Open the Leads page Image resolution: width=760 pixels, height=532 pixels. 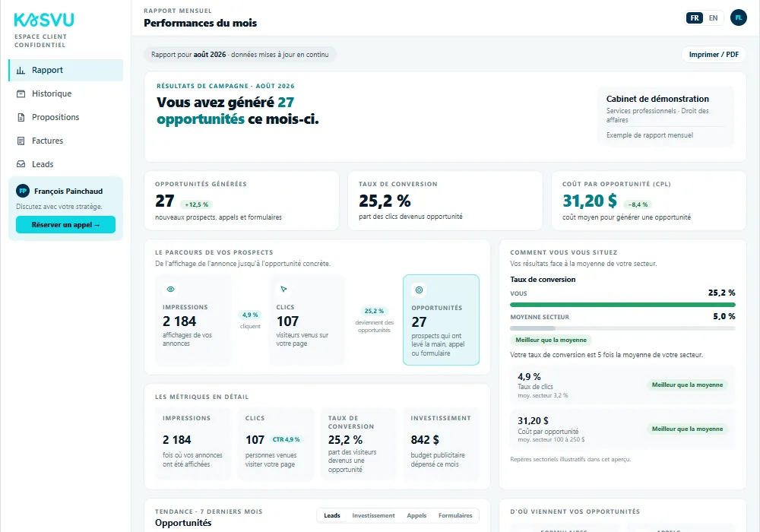coord(66,164)
